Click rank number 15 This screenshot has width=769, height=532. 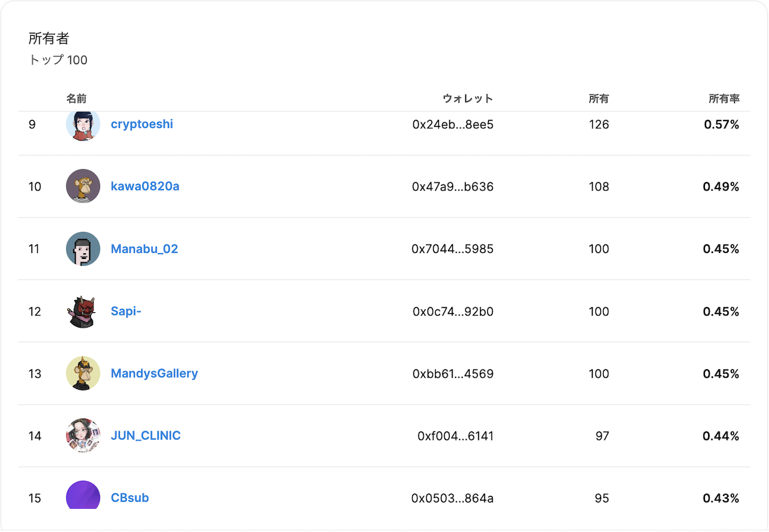35,498
